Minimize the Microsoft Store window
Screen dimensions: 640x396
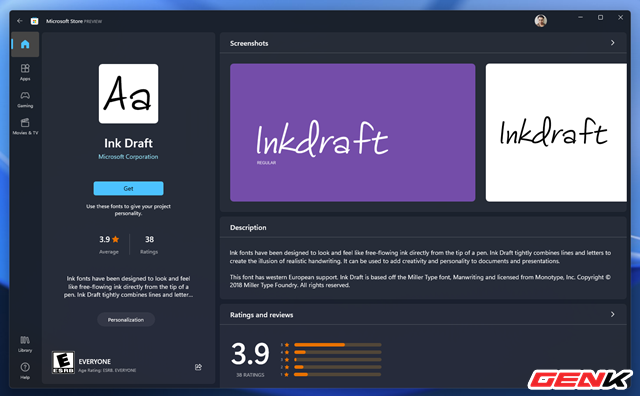[x=580, y=18]
